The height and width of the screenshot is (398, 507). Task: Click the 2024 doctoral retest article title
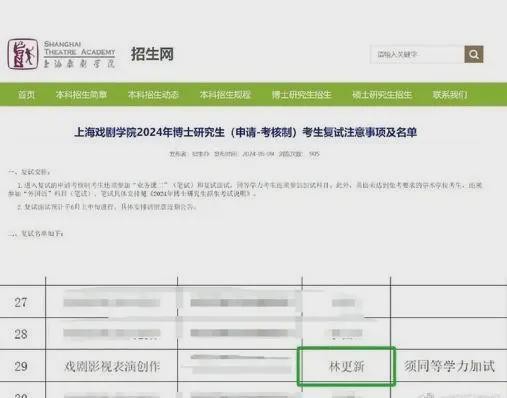tap(245, 132)
